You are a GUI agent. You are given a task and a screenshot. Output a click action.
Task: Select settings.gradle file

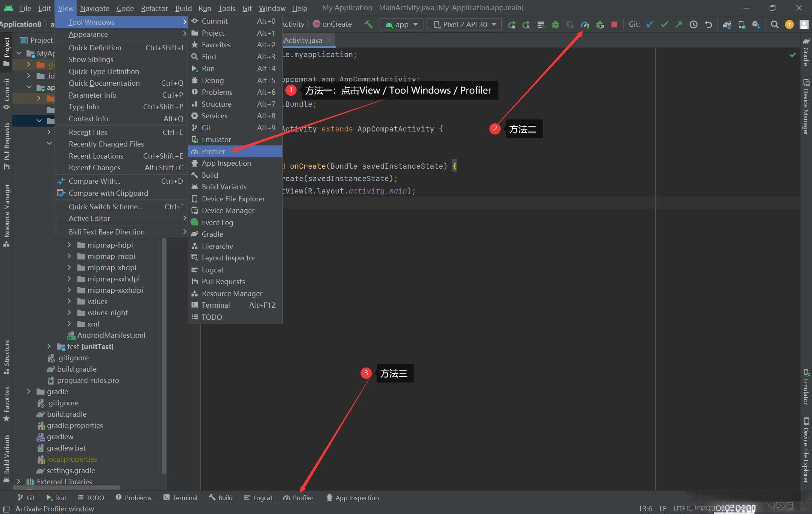[66, 470]
